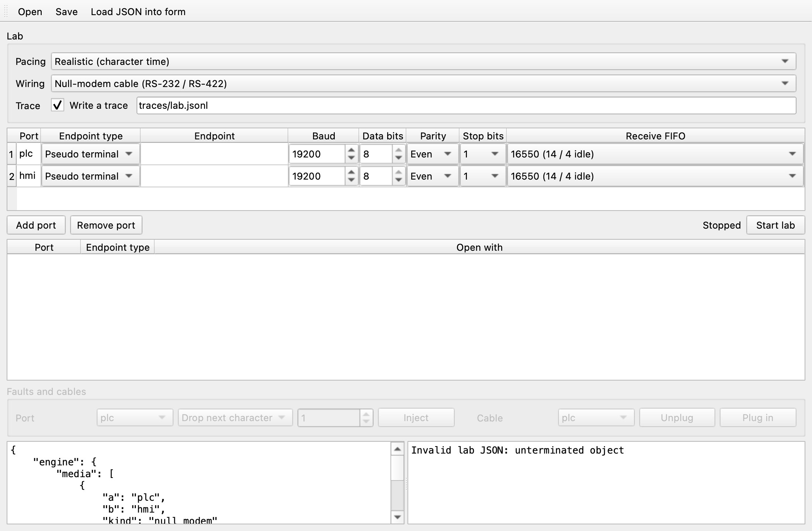Click row header number 1
Image resolution: width=812 pixels, height=531 pixels.
(12, 154)
